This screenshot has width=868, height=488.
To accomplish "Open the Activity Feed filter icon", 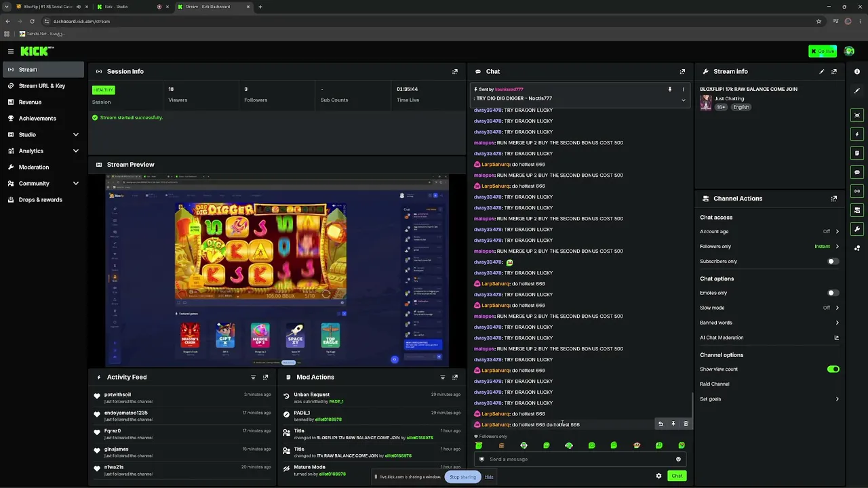I will pos(254,377).
